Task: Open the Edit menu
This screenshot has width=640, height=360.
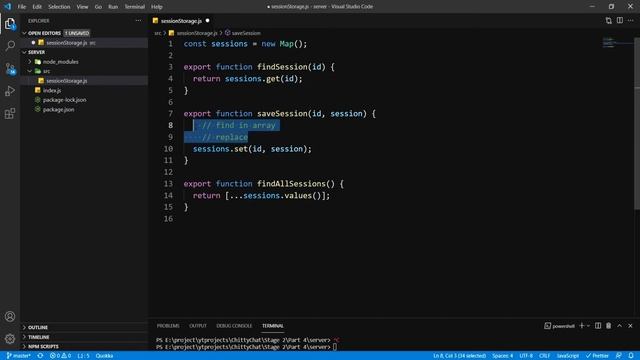Action: pyautogui.click(x=37, y=7)
